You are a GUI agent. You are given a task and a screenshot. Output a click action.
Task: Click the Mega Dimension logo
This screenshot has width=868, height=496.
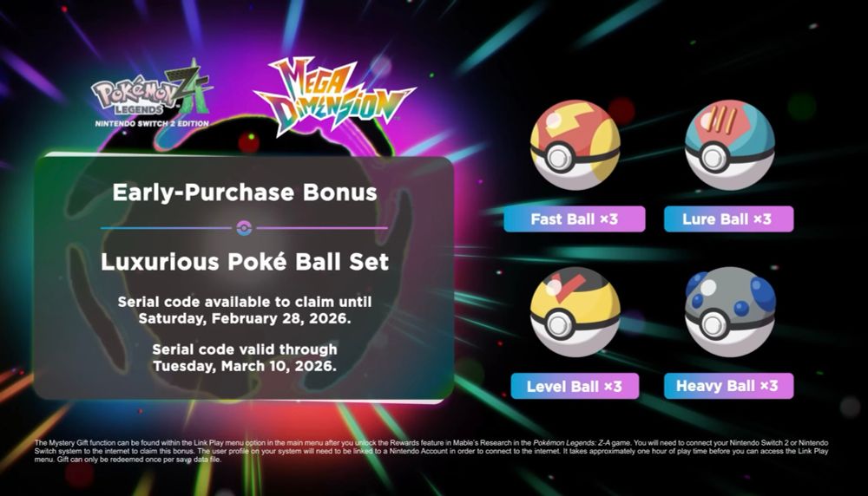click(334, 97)
